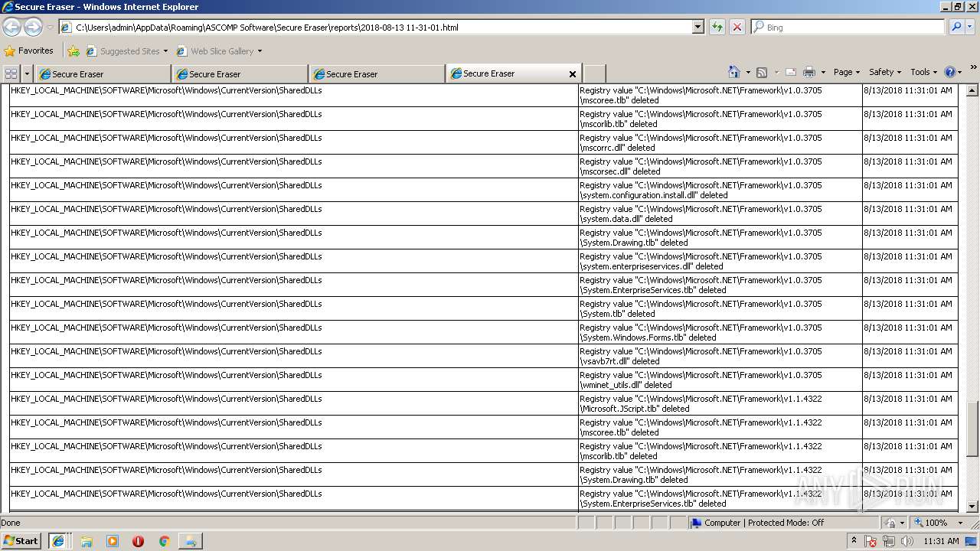
Task: Select 'System.Windows.Forms.tlb" deleted' entry text
Action: [x=648, y=337]
